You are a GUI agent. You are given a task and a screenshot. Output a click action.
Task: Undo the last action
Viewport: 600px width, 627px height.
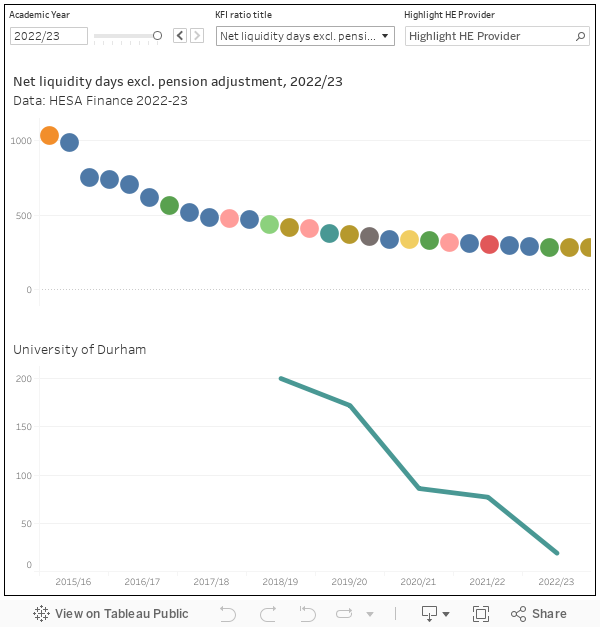coord(228,614)
